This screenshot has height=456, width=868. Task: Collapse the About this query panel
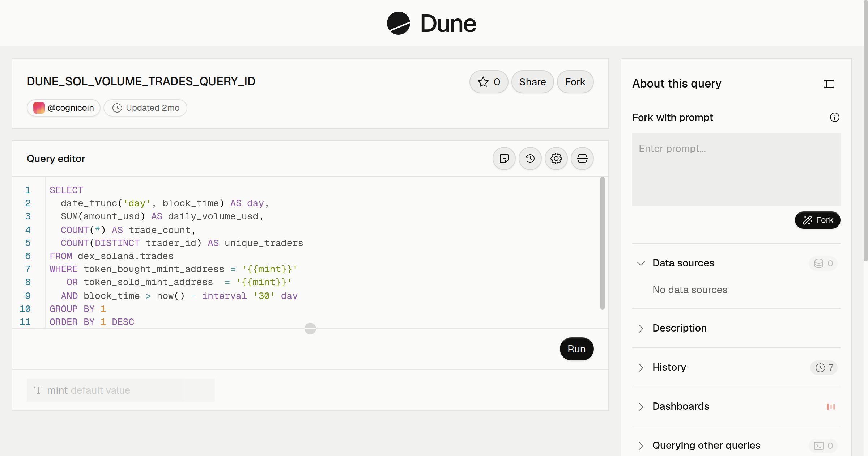(829, 84)
